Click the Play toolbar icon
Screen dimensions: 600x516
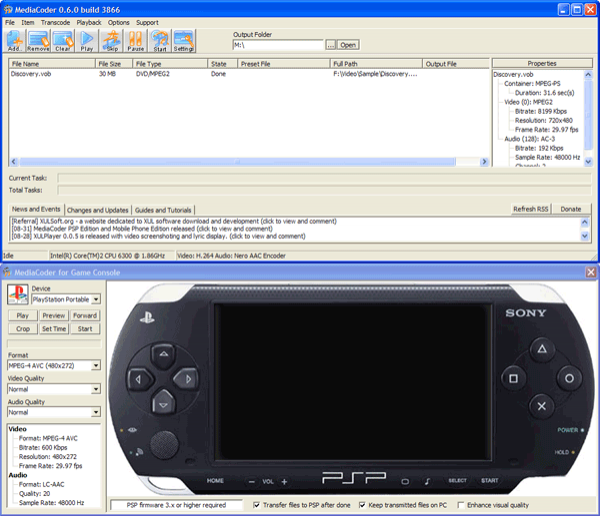(x=87, y=41)
